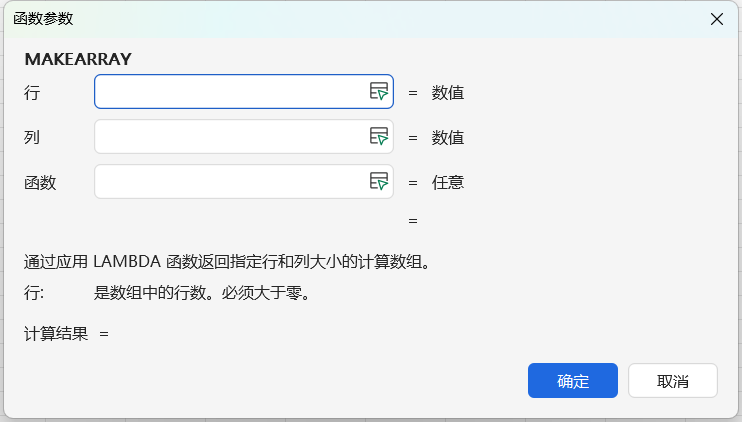
Task: Click the range selector icon in 行 field
Action: [378, 92]
